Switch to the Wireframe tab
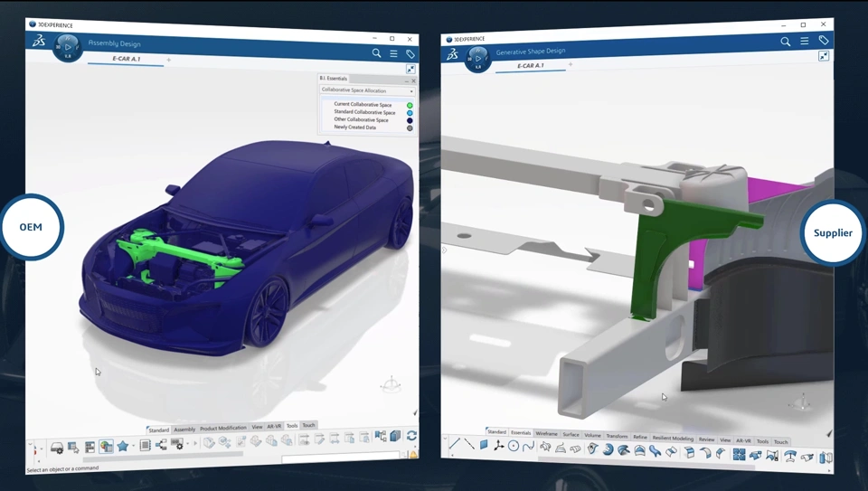The height and width of the screenshot is (491, 868). (546, 433)
